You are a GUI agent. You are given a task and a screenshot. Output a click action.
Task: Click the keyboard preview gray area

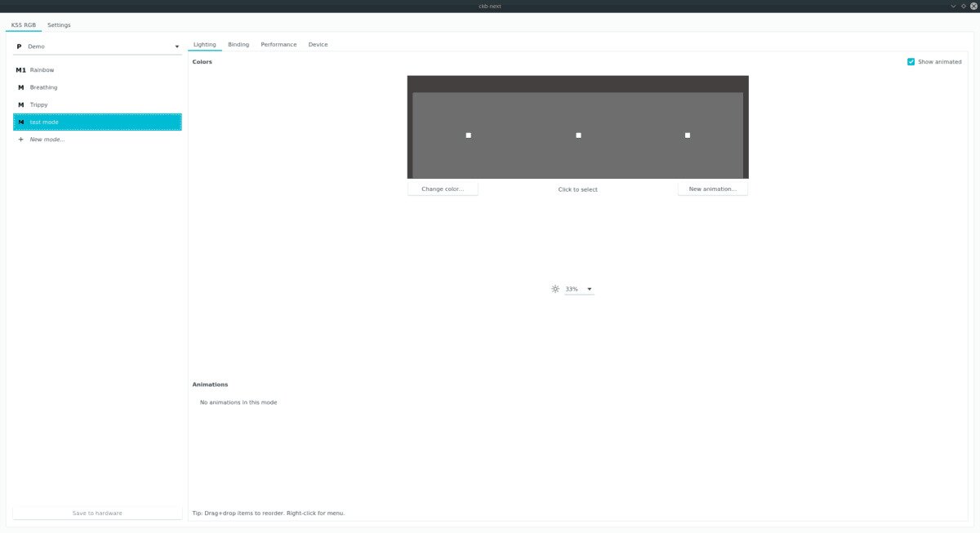[578, 135]
